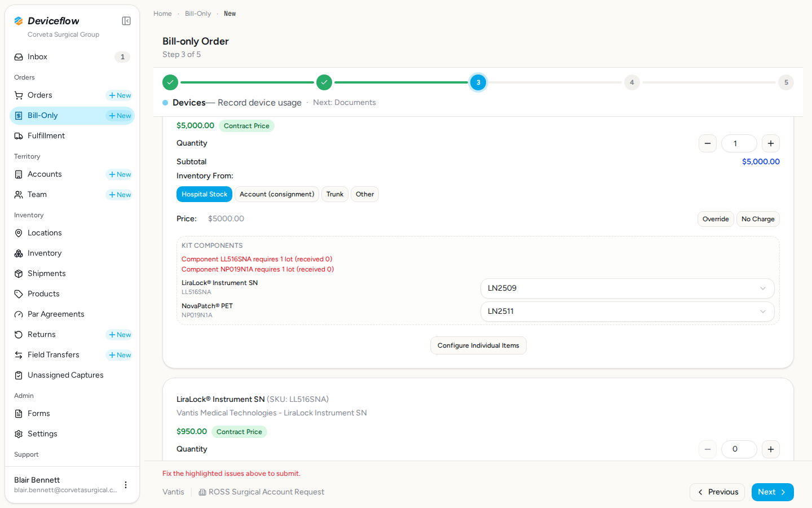The height and width of the screenshot is (508, 812).
Task: Click the Shipments package icon
Action: 19,274
